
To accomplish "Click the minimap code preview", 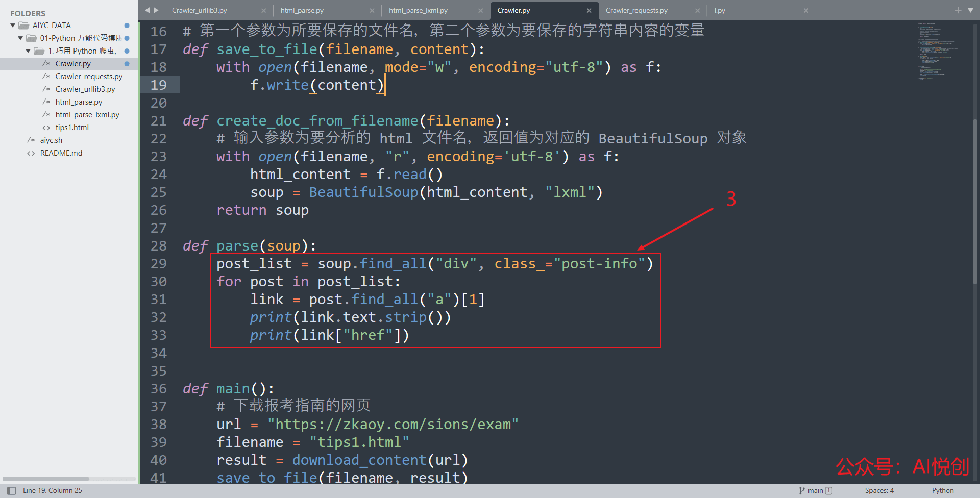I will click(937, 51).
